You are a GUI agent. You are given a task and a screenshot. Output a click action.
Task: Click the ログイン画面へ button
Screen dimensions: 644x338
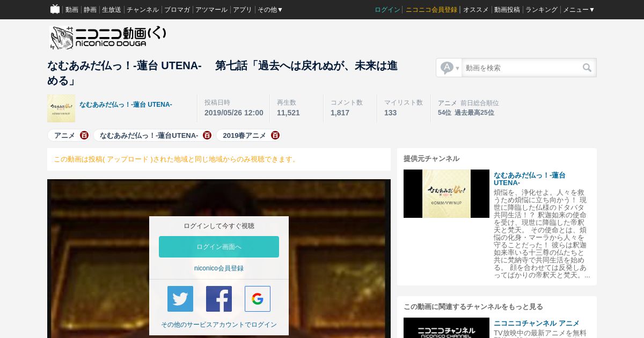(219, 247)
